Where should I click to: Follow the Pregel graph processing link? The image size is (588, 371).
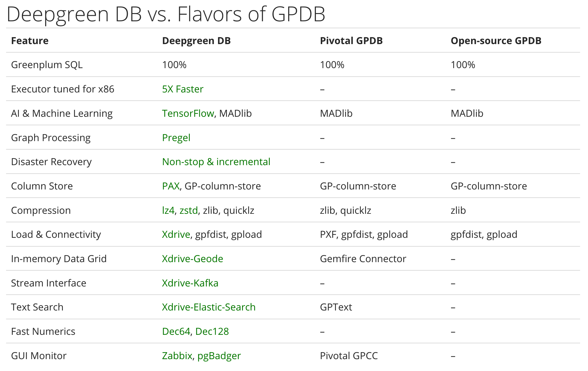pyautogui.click(x=176, y=138)
